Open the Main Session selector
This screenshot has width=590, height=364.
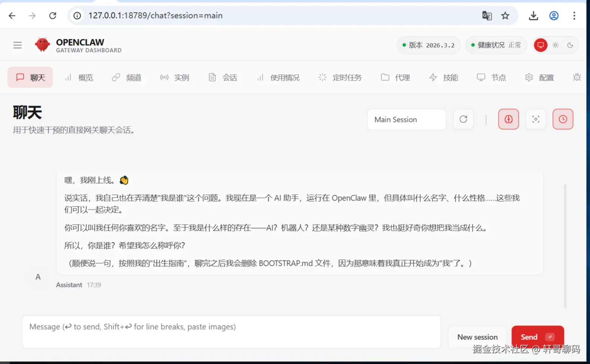[x=407, y=119]
